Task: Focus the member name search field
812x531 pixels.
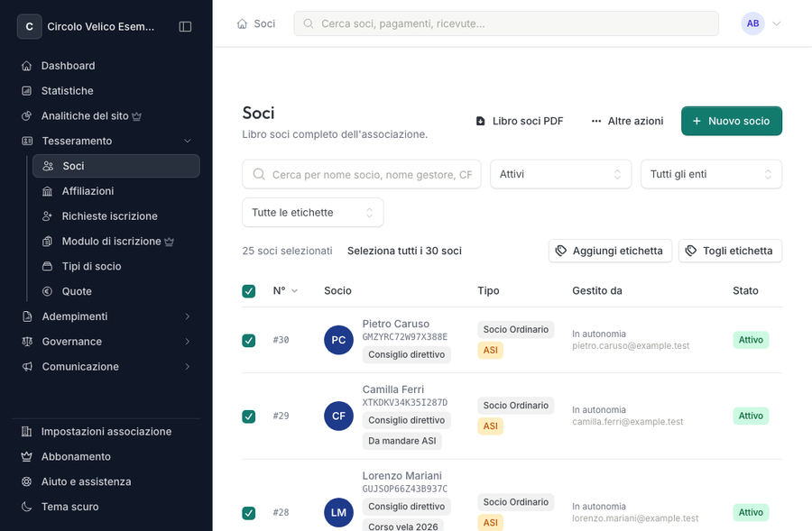Action: (x=362, y=174)
